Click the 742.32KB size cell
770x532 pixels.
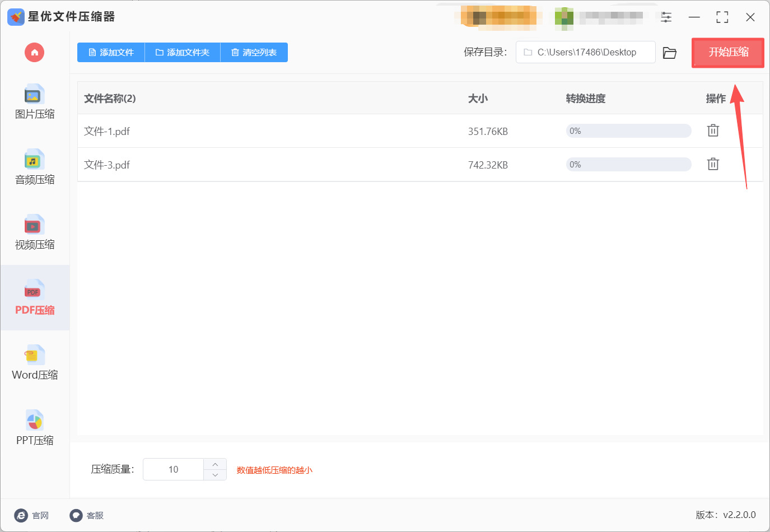488,165
